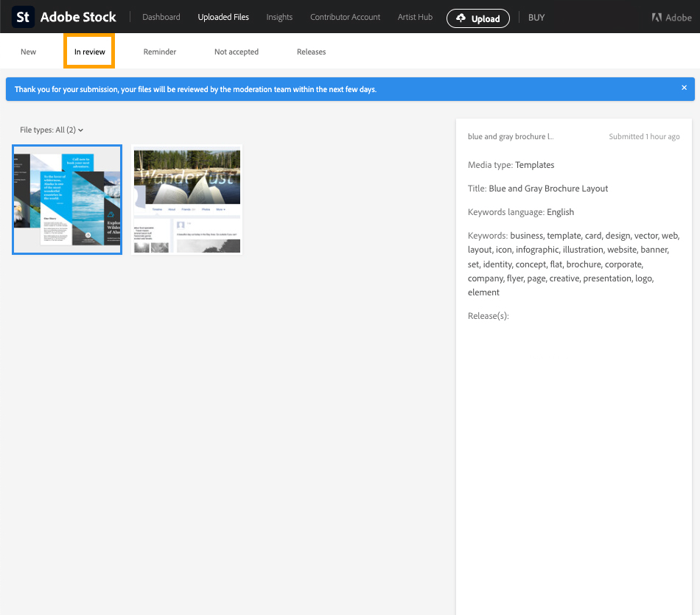Go to Uploaded Files section

click(x=223, y=17)
